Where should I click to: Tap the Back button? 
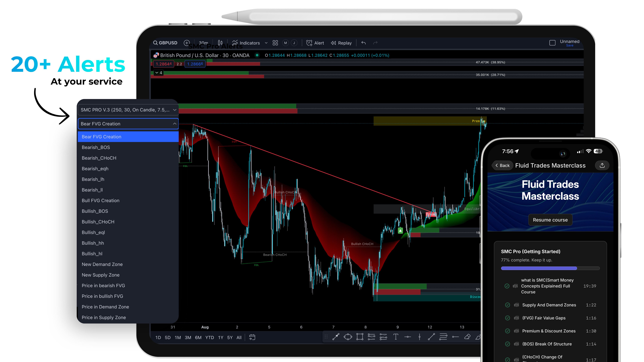coord(502,165)
